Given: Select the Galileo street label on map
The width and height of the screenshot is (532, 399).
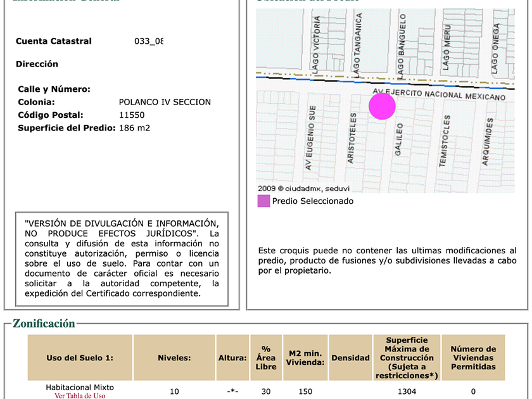Looking at the screenshot, I should 398,139.
